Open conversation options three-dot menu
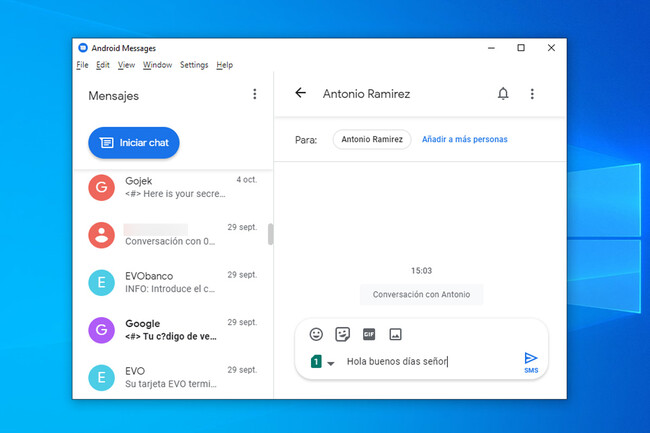This screenshot has width=650, height=433. click(532, 94)
